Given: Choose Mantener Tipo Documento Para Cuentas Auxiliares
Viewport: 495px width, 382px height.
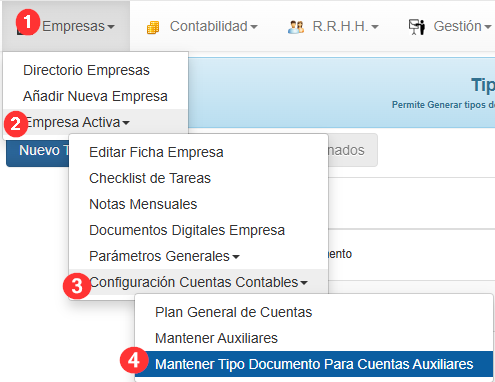Looking at the screenshot, I should [314, 364].
